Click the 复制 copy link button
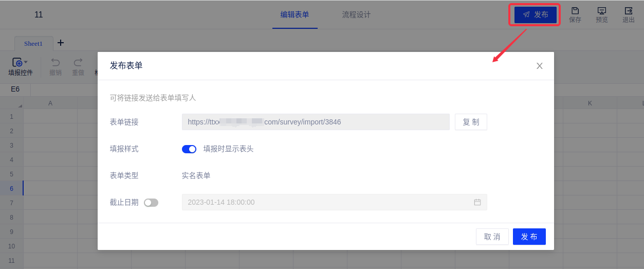Image resolution: width=644 pixels, height=269 pixels. (471, 122)
